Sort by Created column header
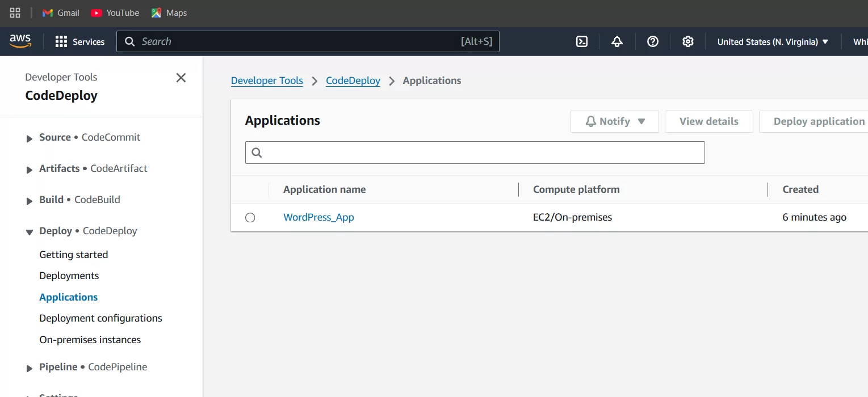The image size is (868, 397). pos(800,189)
